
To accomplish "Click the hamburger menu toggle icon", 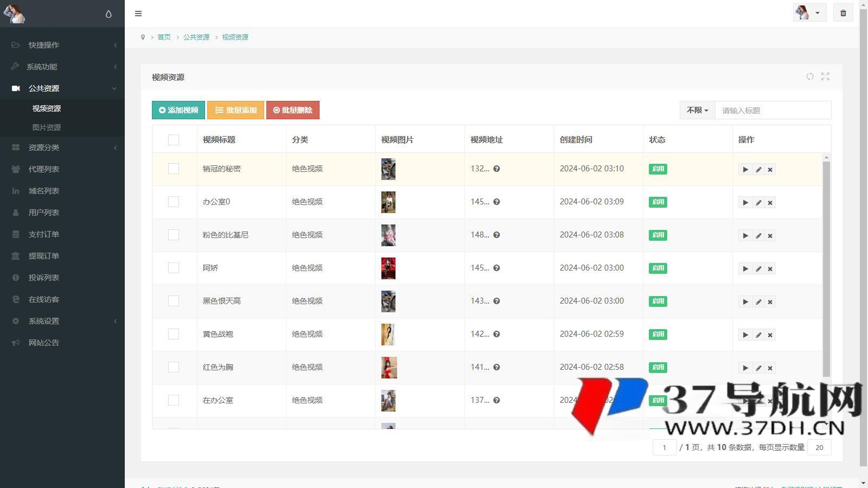I will 138,14.
